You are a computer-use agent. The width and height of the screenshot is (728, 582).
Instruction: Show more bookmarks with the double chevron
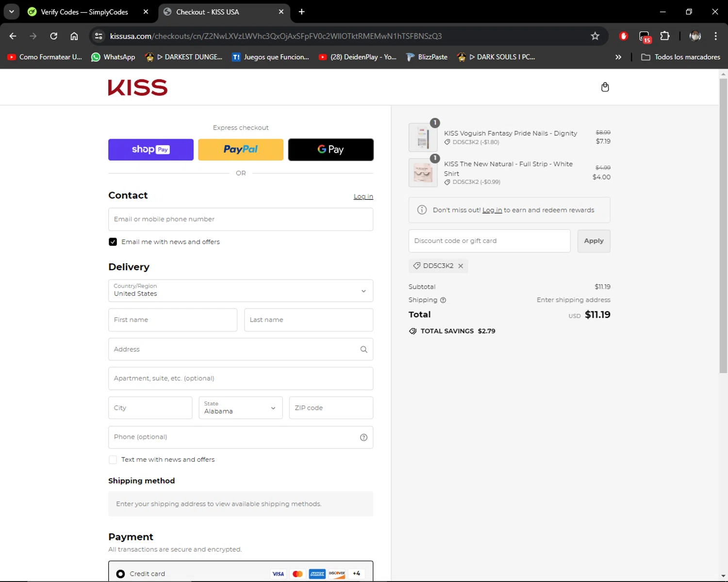[x=618, y=57]
